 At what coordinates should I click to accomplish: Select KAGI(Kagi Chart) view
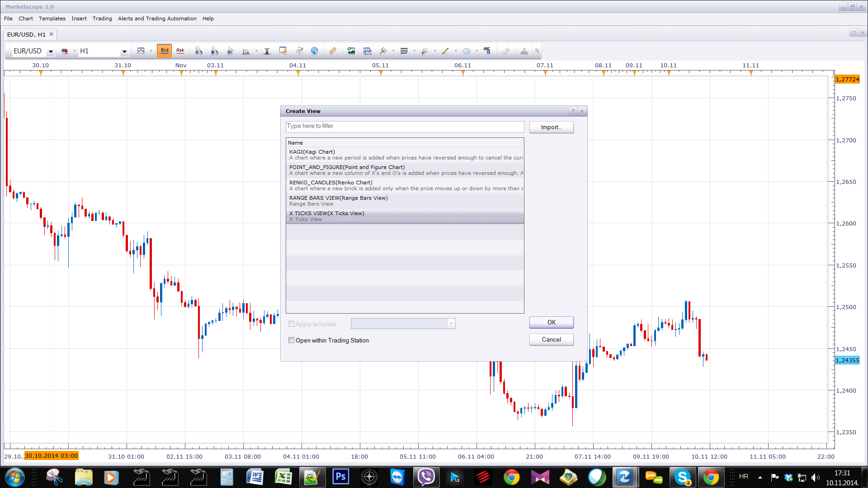[x=405, y=155]
